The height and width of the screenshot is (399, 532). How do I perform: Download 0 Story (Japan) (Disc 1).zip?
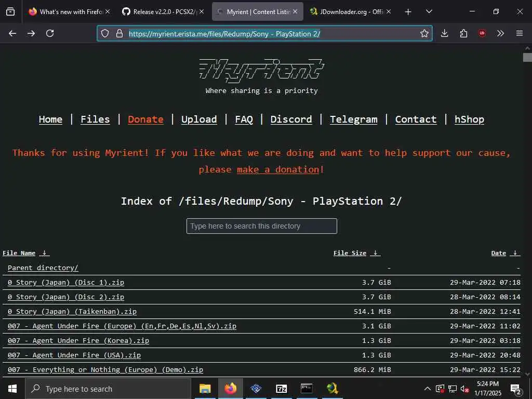[x=66, y=282]
